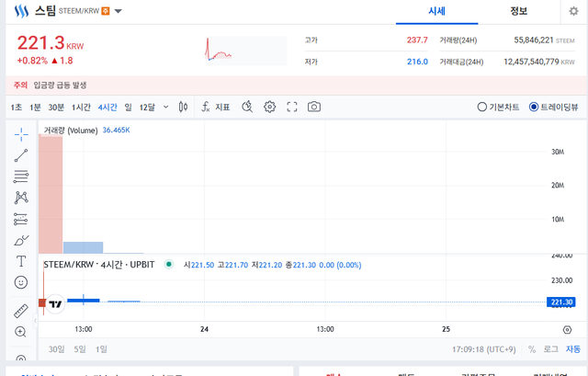Click the 24H volume 55,846,221 value
588x376 pixels.
533,40
